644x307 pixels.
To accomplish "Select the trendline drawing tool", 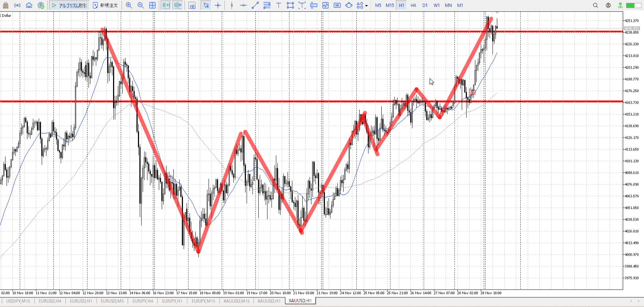I will click(255, 5).
